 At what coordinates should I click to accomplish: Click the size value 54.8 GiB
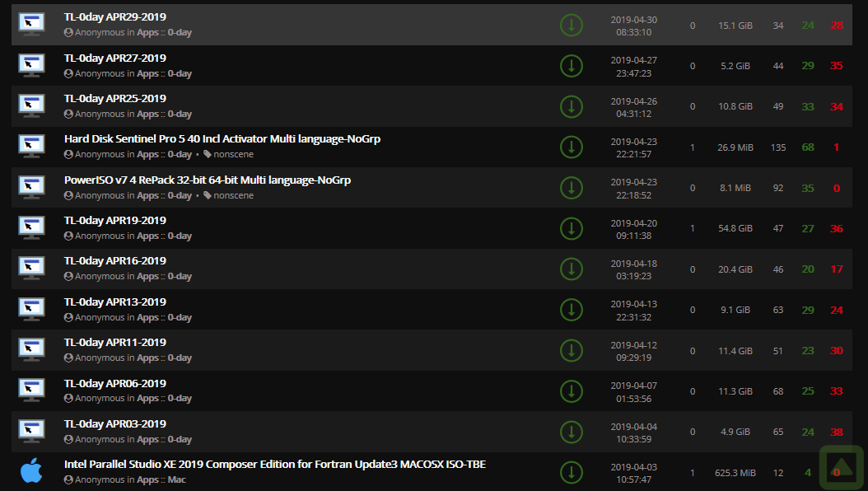point(735,229)
